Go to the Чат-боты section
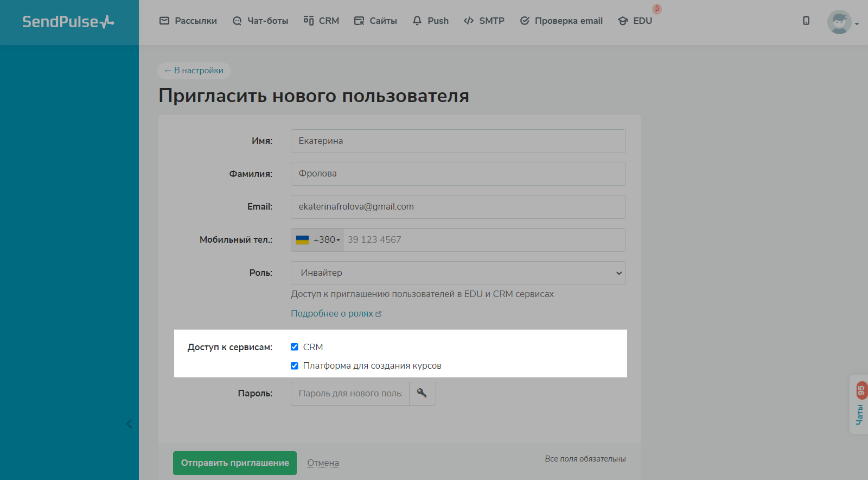This screenshot has width=868, height=480. 260,21
